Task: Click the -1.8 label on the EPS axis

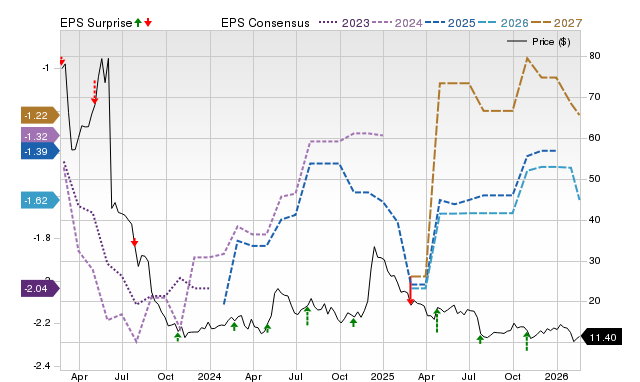Action: [41, 238]
